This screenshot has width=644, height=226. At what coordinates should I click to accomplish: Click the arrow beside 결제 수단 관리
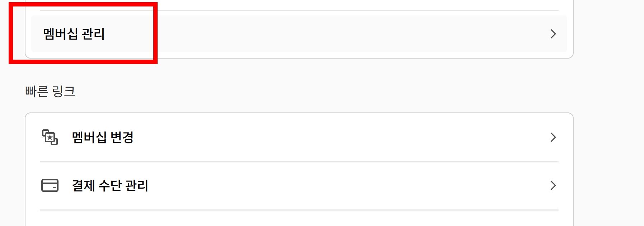click(x=553, y=186)
